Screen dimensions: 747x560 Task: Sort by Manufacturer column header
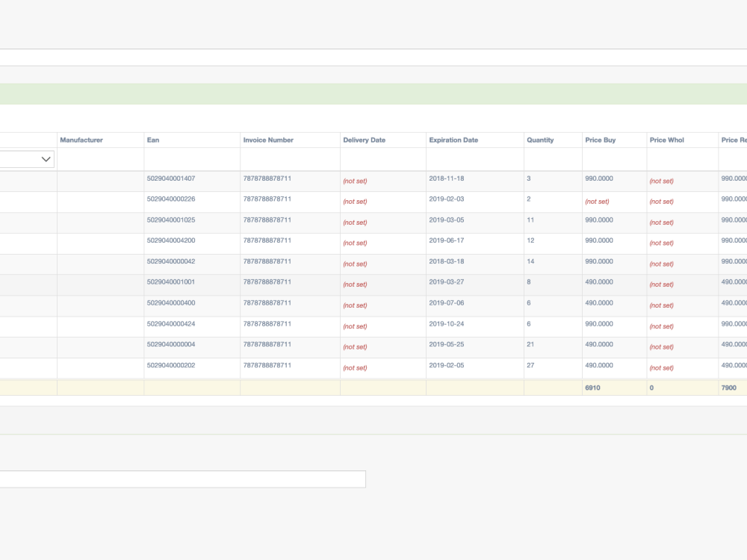tap(81, 140)
